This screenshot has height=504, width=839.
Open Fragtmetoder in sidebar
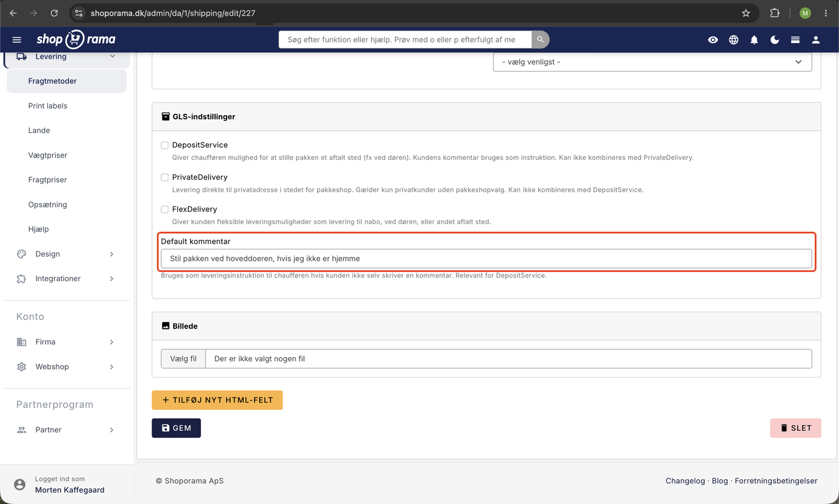click(x=67, y=81)
